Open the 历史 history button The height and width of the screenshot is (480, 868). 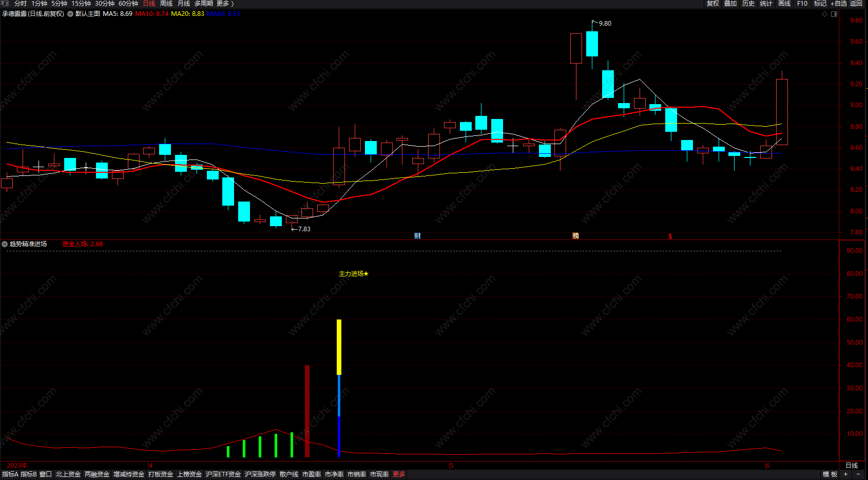(x=748, y=4)
